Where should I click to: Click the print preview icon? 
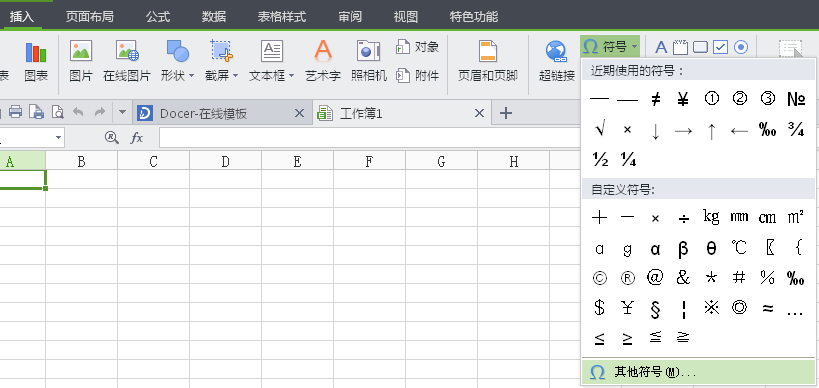pos(57,112)
